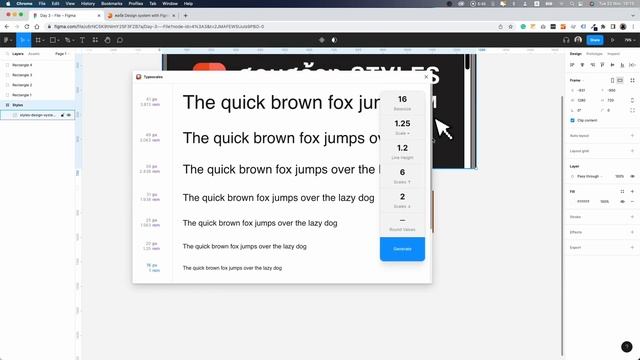This screenshot has height=360, width=640.
Task: Click the Line Height 1.2 field
Action: coord(402,151)
